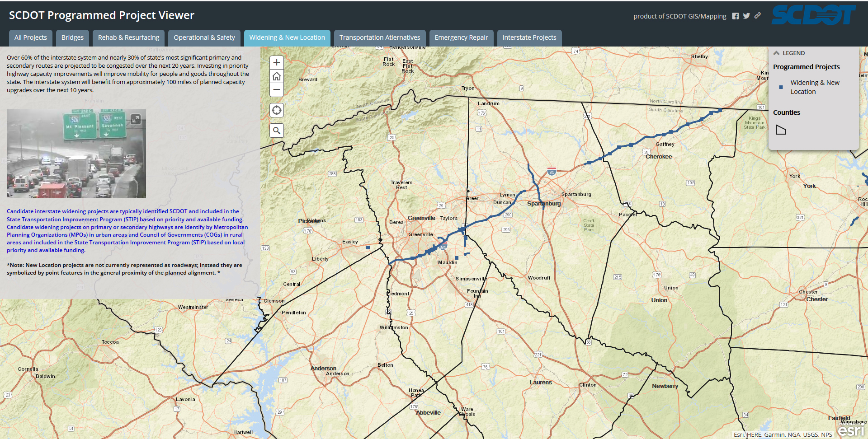Activate the find my location button

277,110
